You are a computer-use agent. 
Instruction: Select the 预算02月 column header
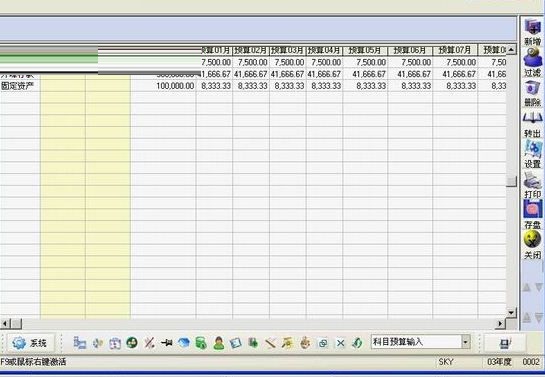click(x=251, y=50)
